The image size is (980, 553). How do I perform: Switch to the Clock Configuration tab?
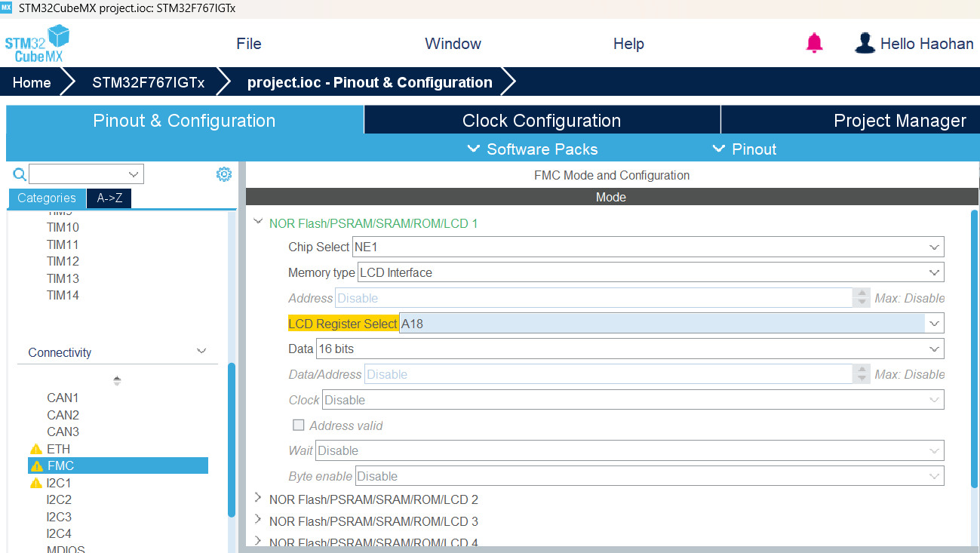coord(542,121)
